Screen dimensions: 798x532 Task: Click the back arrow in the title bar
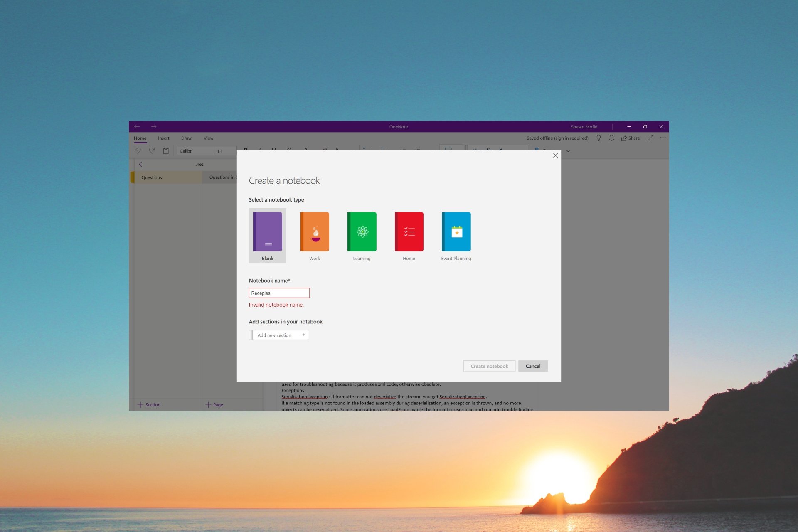[x=137, y=126]
